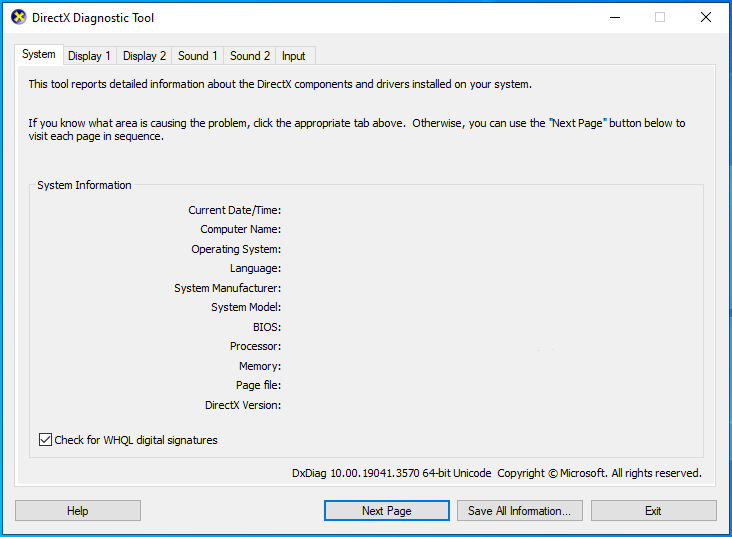Viewport: 732px width, 537px height.
Task: Open the Input tab
Action: tap(294, 56)
